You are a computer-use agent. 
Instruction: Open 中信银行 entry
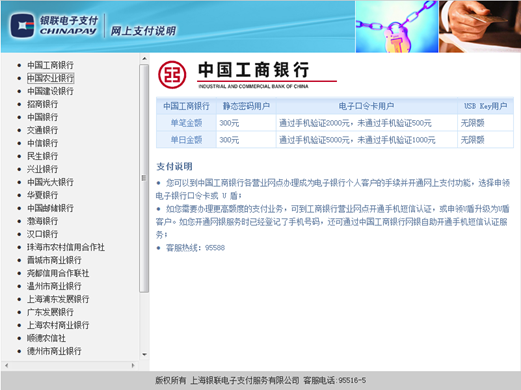tap(42, 143)
